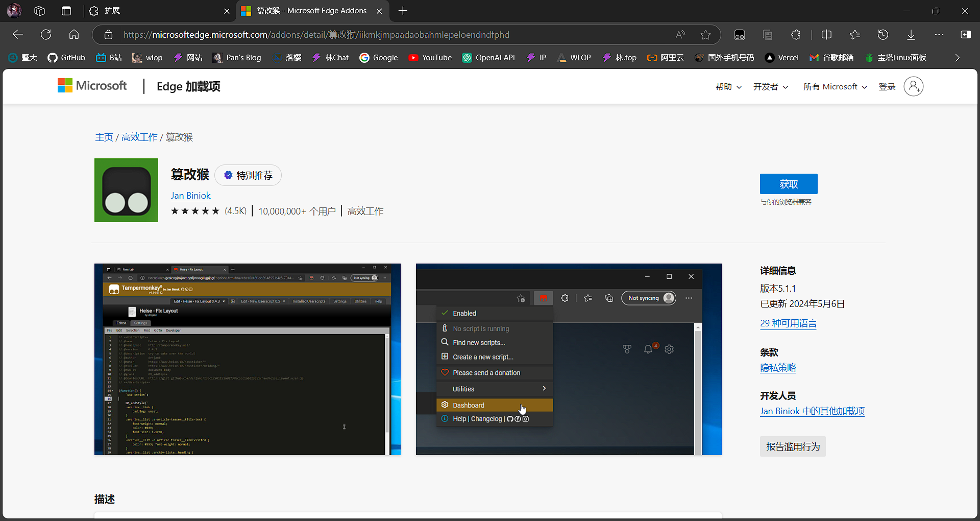Click the 特别推荐 featured badge
The width and height of the screenshot is (980, 521).
point(248,175)
